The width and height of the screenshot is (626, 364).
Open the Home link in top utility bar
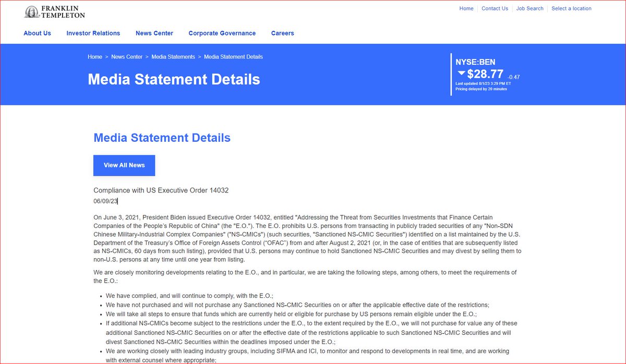466,8
